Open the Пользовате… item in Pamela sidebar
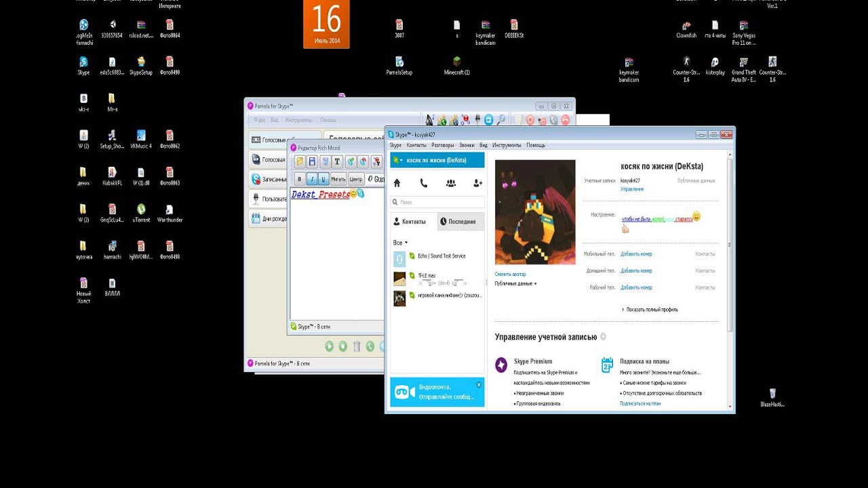 [x=269, y=199]
